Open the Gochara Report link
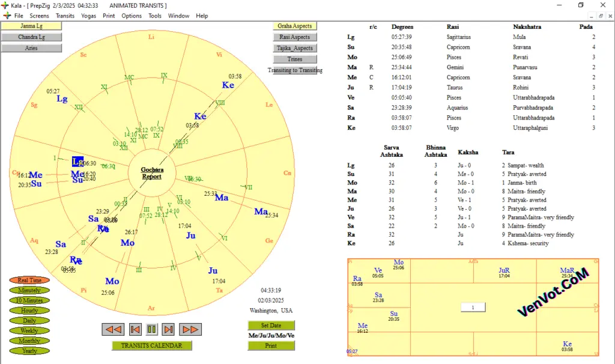Screen dimensions: 615x364 [152, 173]
